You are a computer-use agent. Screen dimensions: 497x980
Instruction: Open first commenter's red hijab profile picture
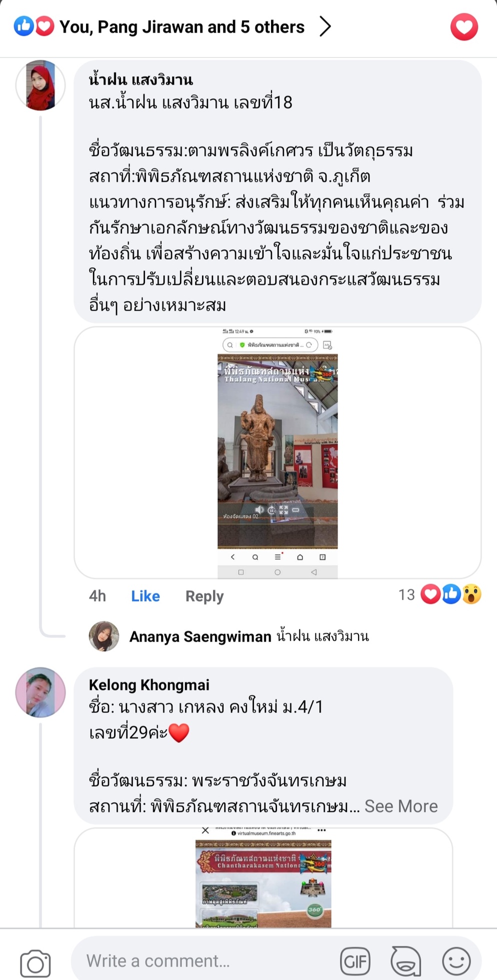pyautogui.click(x=40, y=86)
